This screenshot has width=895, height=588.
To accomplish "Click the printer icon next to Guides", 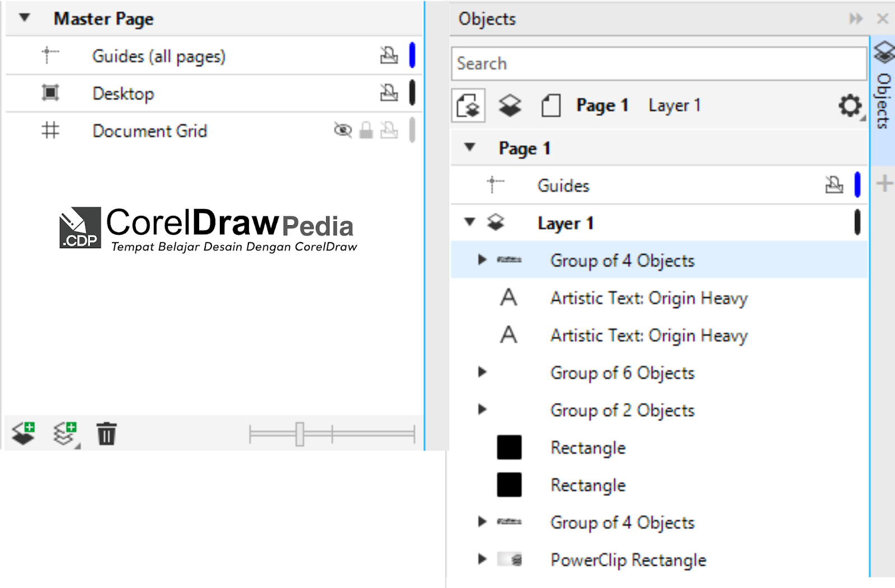I will (x=835, y=185).
